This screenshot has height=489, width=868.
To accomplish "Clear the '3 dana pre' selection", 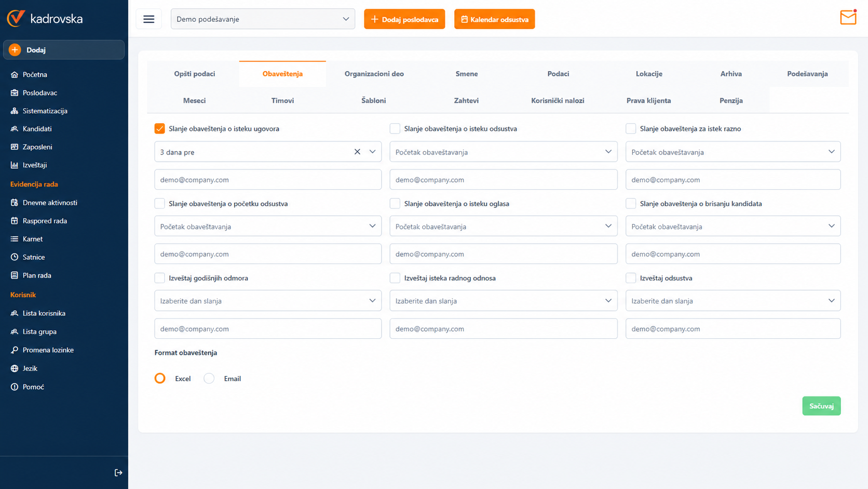I will tap(357, 152).
